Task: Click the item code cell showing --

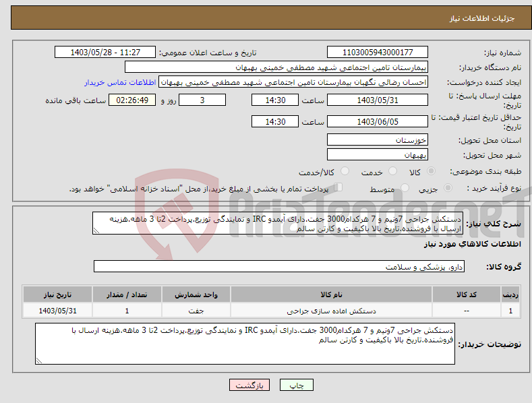Action: [x=467, y=311]
